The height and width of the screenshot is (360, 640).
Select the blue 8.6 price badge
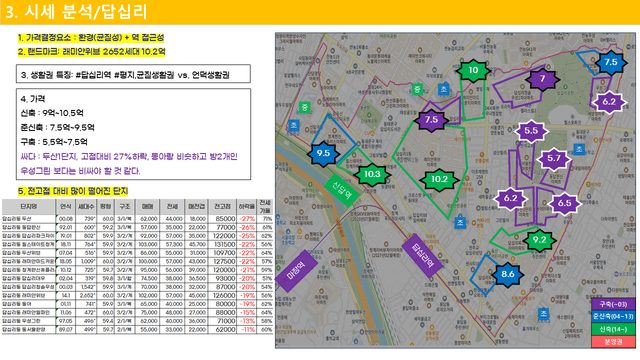click(x=507, y=274)
